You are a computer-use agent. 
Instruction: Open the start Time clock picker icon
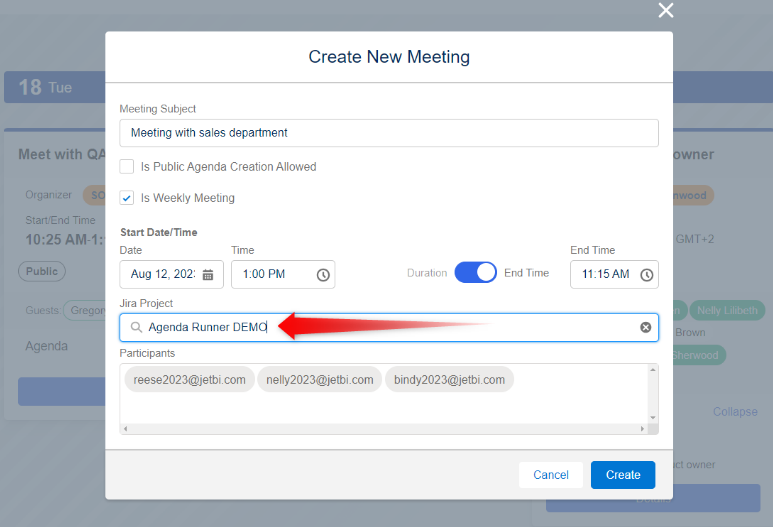tap(323, 275)
